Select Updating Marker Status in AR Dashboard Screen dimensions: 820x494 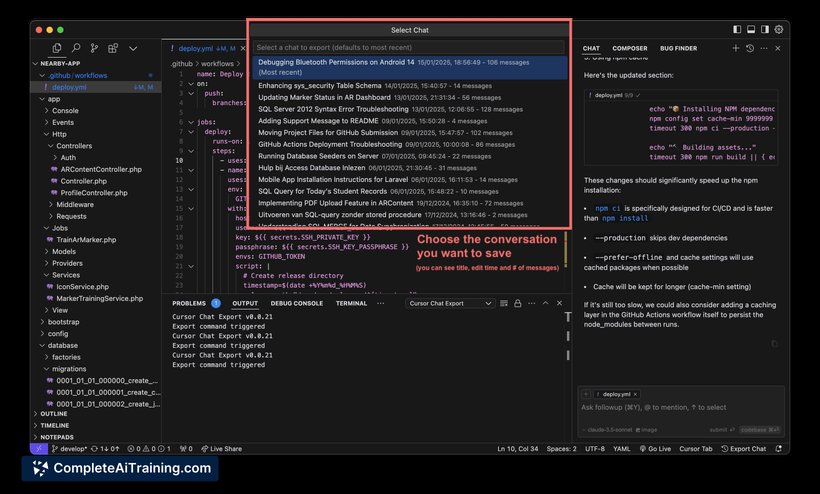click(409, 97)
